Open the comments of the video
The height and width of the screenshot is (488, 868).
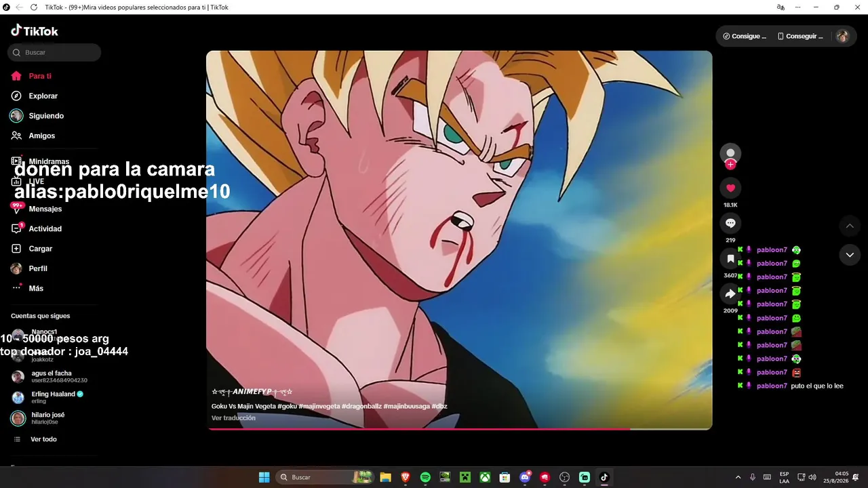click(730, 223)
